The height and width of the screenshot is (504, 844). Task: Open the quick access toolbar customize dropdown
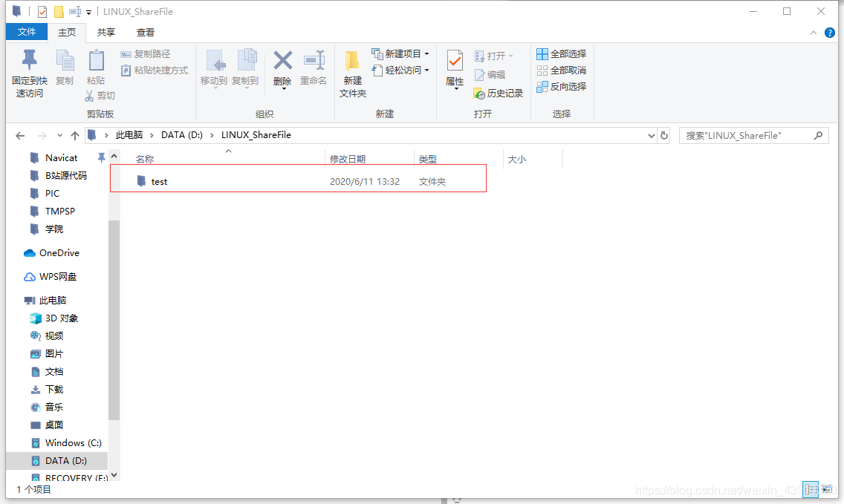pos(88,11)
